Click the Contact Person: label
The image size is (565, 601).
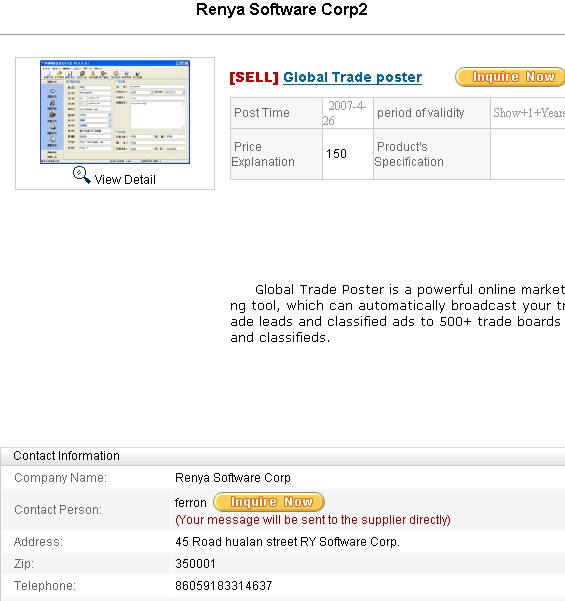[x=58, y=509]
